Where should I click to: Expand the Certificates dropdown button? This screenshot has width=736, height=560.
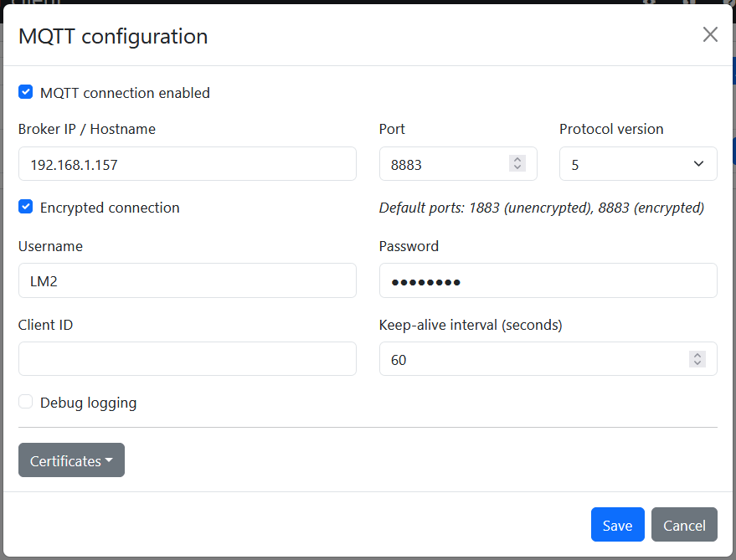(x=71, y=460)
